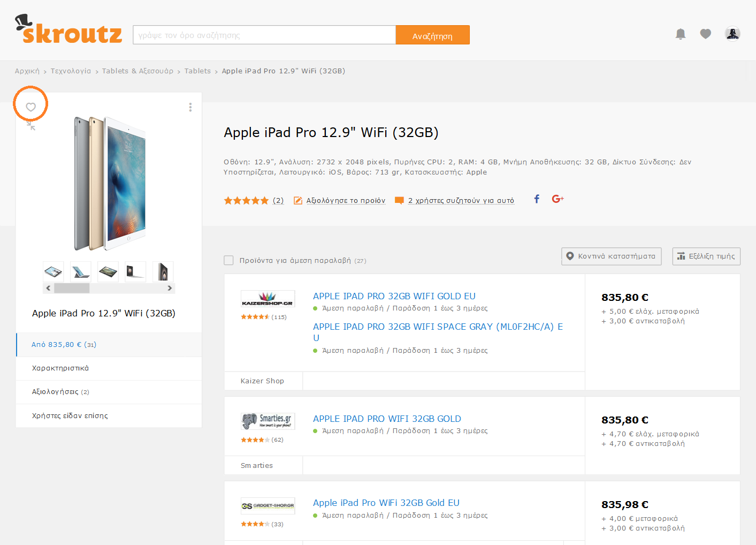The height and width of the screenshot is (545, 756).
Task: Click the Skroutz logo
Action: (x=68, y=29)
